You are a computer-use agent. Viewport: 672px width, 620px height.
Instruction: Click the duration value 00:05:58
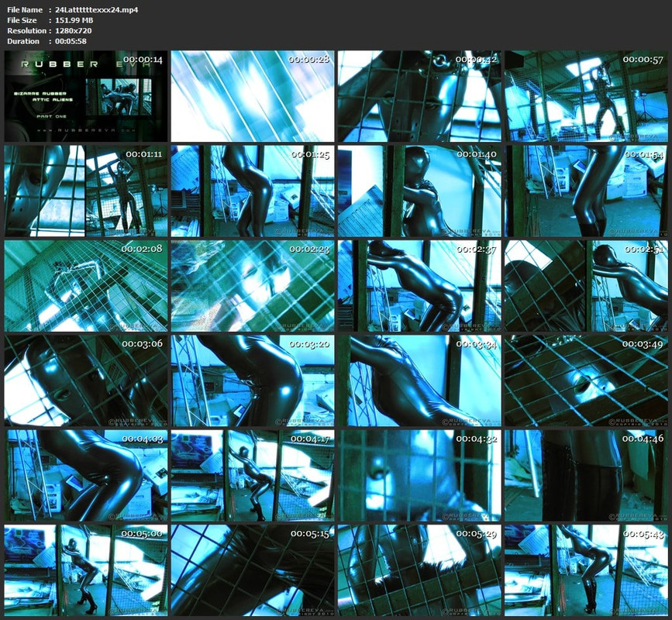[71, 41]
